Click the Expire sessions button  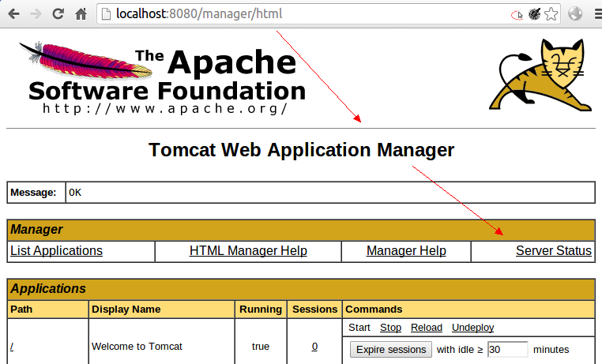(391, 350)
